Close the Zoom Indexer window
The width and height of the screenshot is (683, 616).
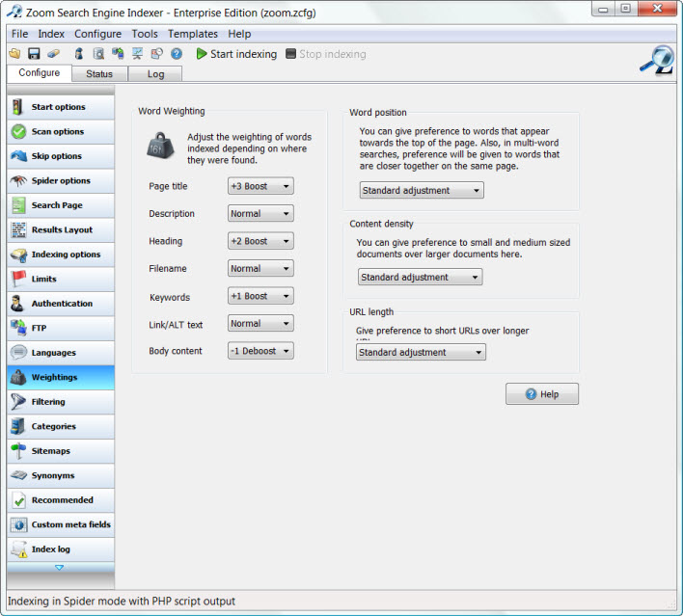(x=657, y=9)
